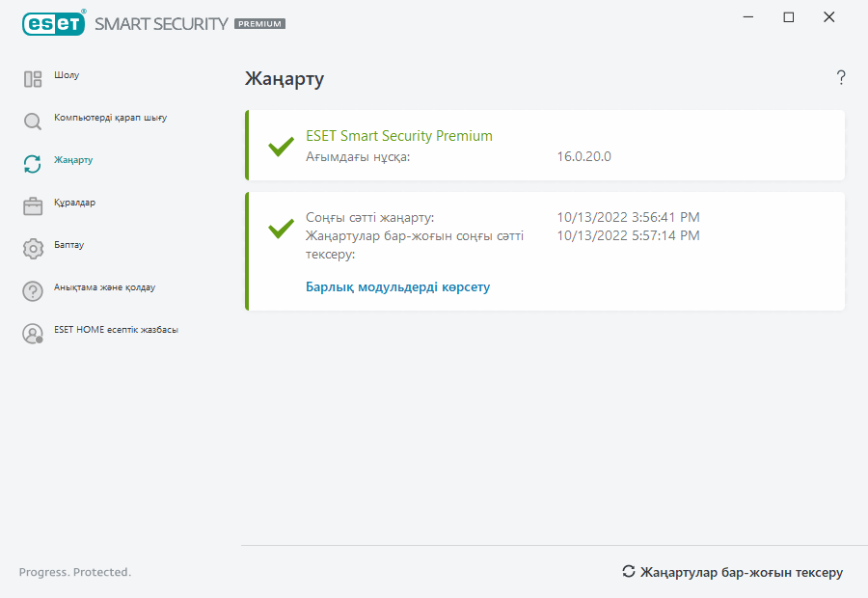Click the Құралдар toolbox icon
This screenshot has width=868, height=598.
(33, 206)
